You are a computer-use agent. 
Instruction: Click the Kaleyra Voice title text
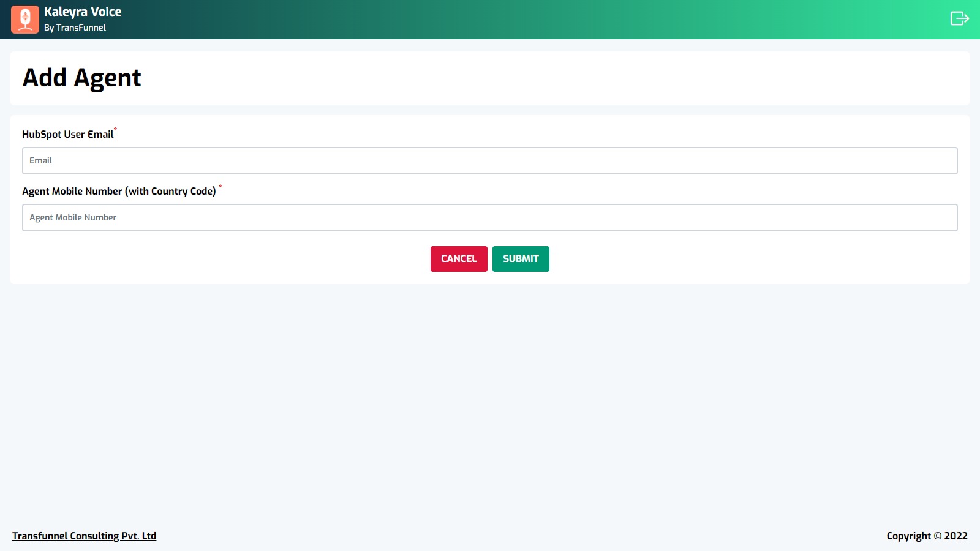tap(83, 12)
